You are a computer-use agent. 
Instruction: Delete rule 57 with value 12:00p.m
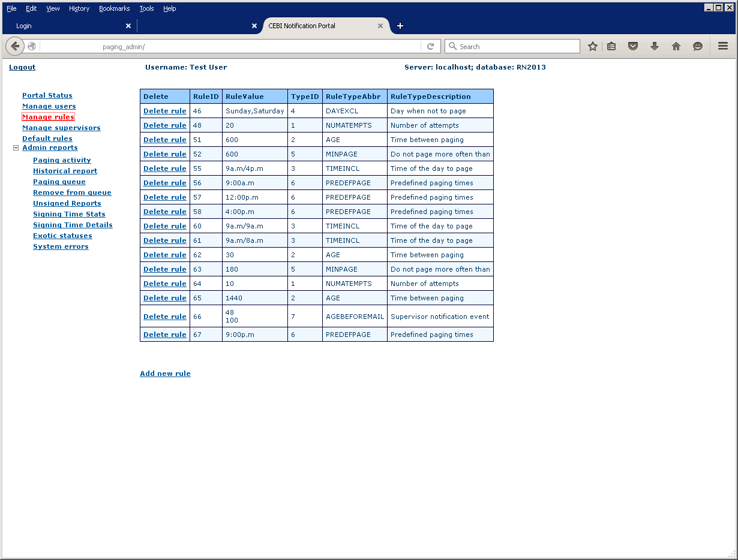(165, 197)
